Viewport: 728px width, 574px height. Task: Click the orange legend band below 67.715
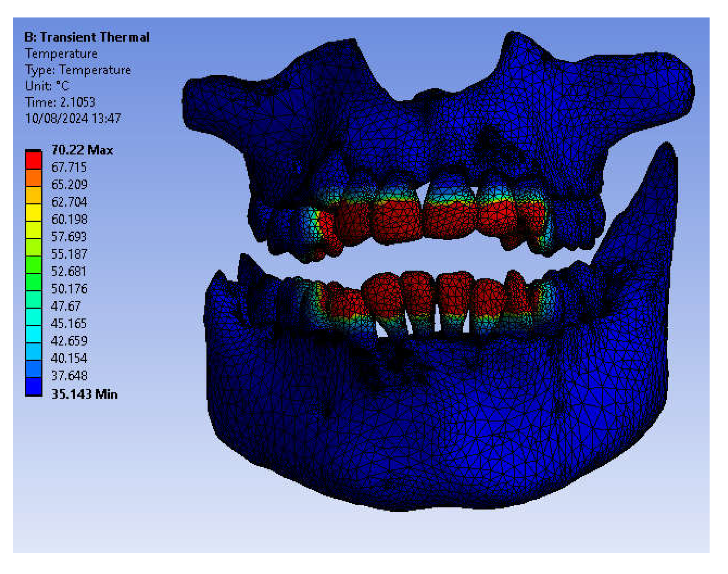point(34,178)
